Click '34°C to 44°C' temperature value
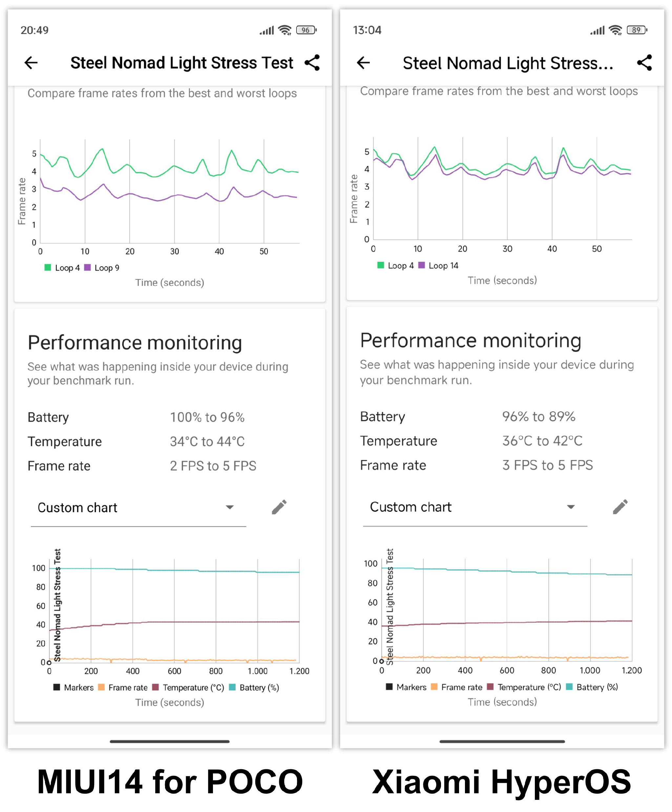Image resolution: width=672 pixels, height=812 pixels. tap(207, 442)
